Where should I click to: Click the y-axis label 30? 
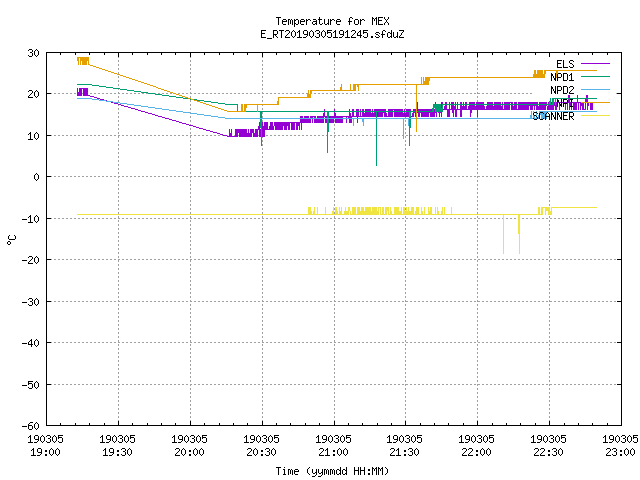(x=33, y=53)
